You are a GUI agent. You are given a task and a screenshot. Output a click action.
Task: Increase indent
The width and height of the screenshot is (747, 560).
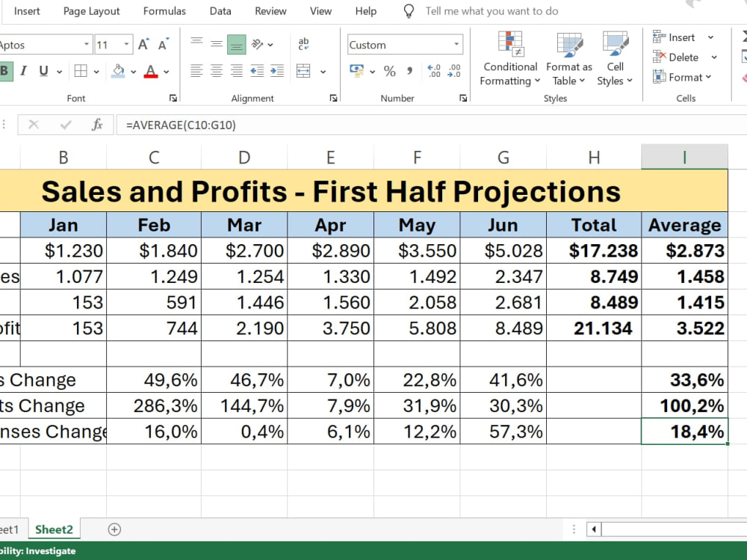click(277, 71)
